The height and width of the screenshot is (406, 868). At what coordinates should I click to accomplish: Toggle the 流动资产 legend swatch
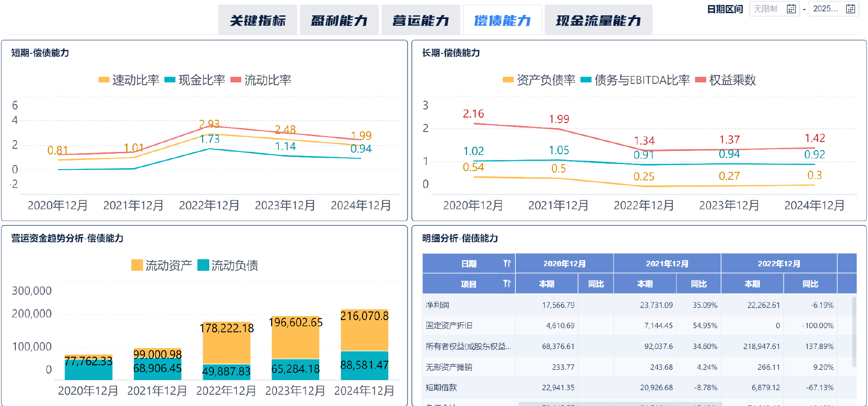pyautogui.click(x=137, y=265)
